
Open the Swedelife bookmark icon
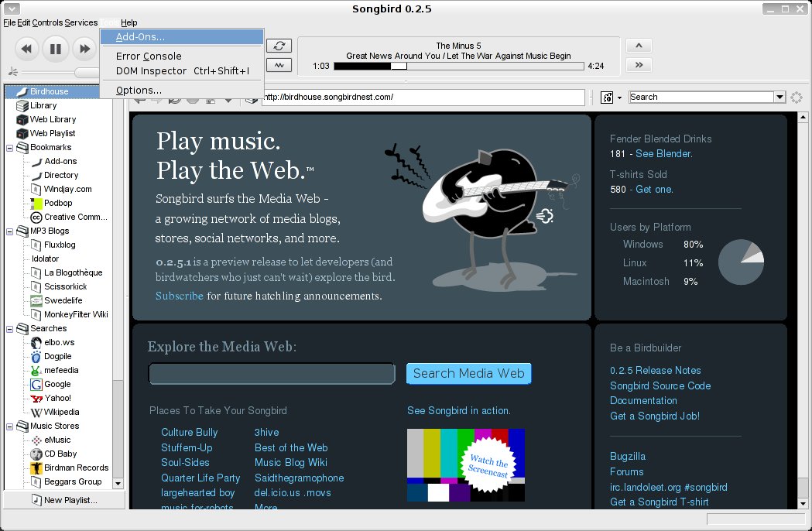coord(36,300)
